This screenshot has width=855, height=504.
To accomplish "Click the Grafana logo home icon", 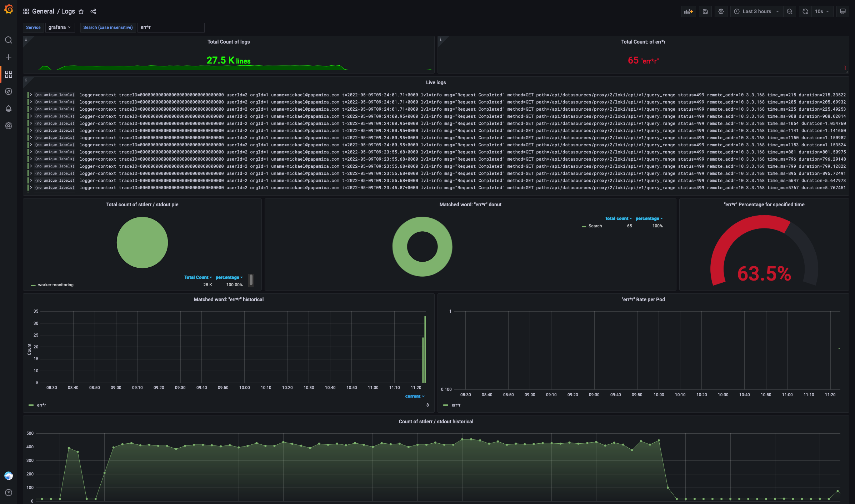I will tap(9, 9).
